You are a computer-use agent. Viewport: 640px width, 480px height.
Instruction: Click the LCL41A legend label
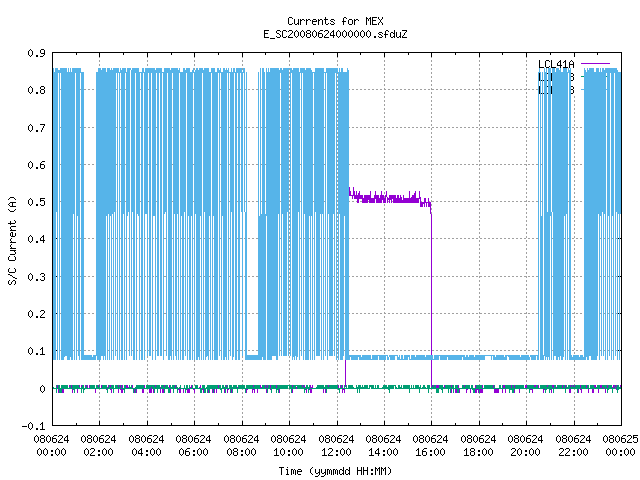[x=556, y=64]
